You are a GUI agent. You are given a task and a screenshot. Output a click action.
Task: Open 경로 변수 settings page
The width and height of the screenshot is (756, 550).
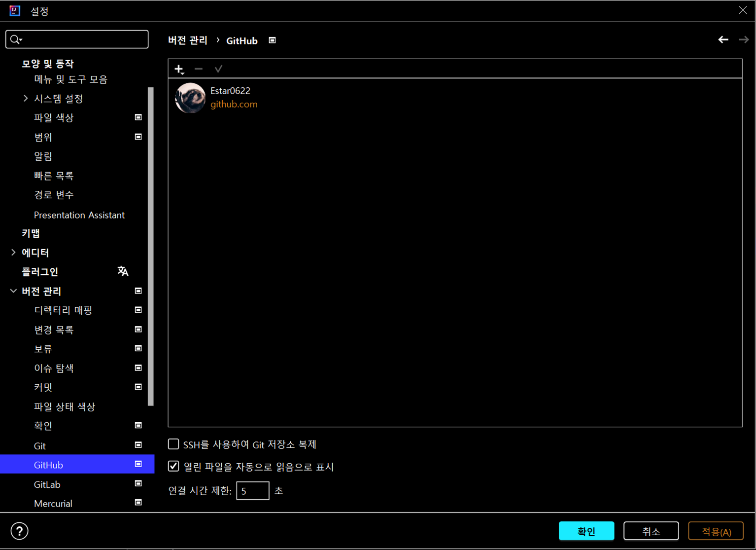pyautogui.click(x=54, y=195)
